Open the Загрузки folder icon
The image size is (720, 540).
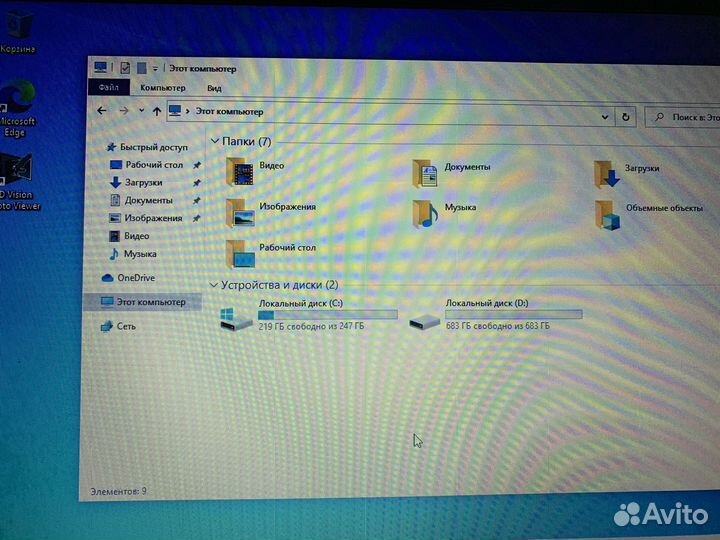click(607, 174)
